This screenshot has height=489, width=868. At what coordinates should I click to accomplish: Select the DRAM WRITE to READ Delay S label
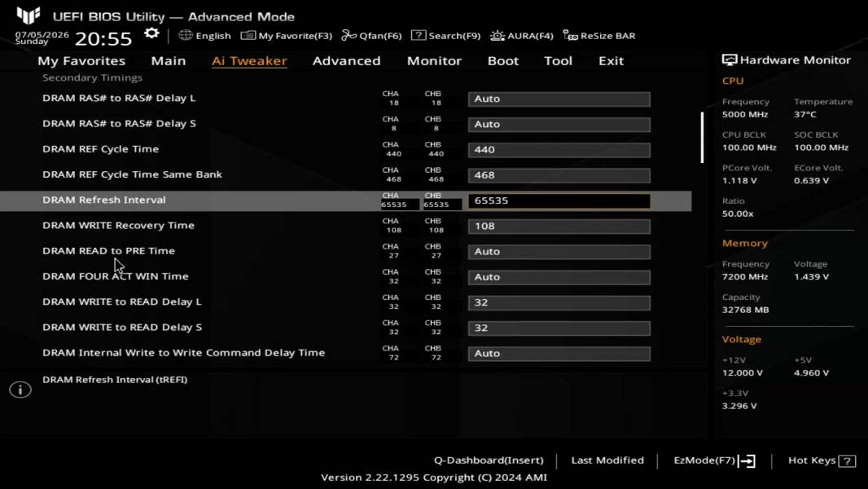click(122, 328)
